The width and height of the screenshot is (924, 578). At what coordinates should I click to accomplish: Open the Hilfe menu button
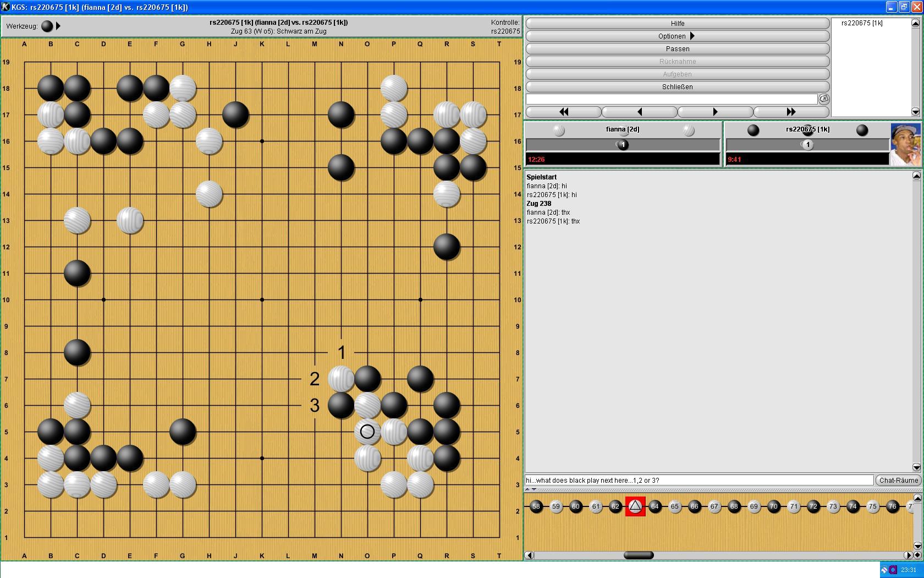677,24
